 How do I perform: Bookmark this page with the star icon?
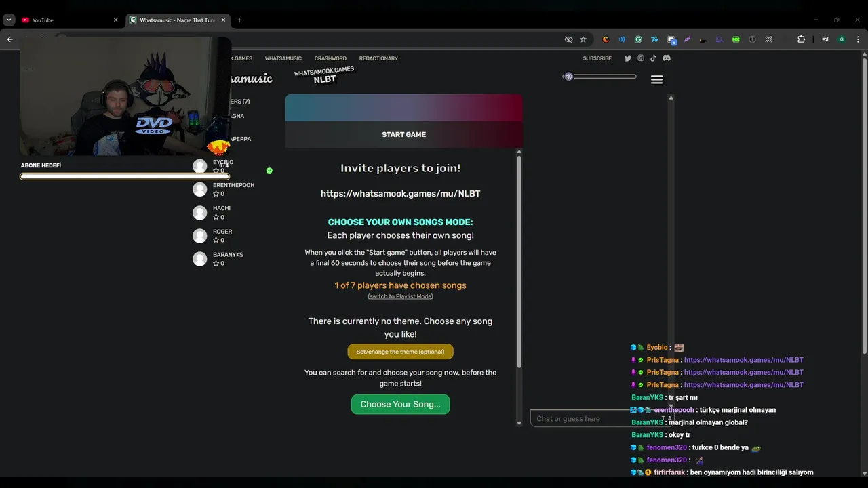click(583, 39)
